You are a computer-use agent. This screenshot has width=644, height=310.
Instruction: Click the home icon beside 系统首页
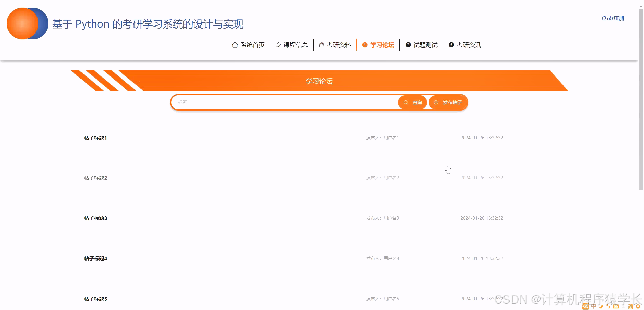pyautogui.click(x=235, y=45)
